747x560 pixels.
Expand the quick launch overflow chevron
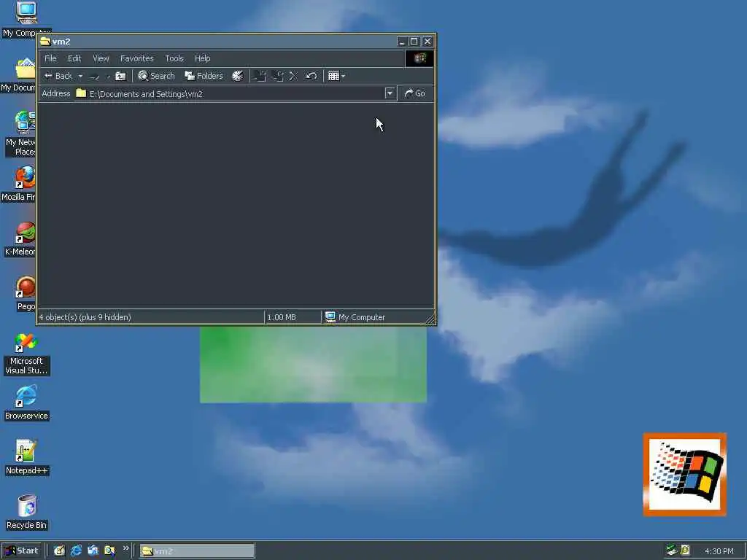[x=125, y=548]
